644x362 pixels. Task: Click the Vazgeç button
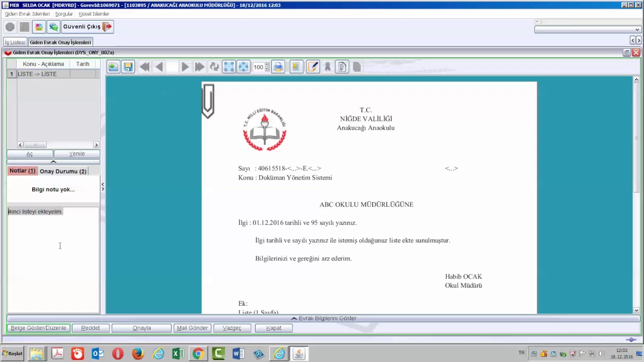[232, 328]
